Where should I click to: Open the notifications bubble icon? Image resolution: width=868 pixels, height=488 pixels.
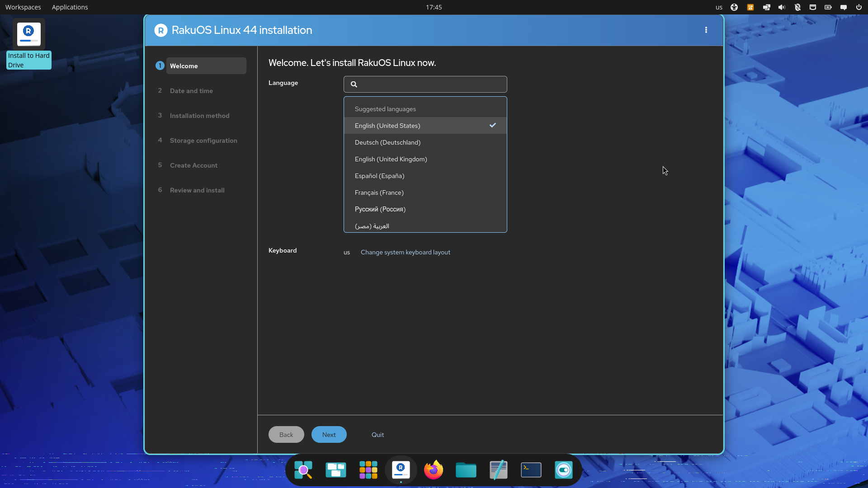click(x=844, y=7)
